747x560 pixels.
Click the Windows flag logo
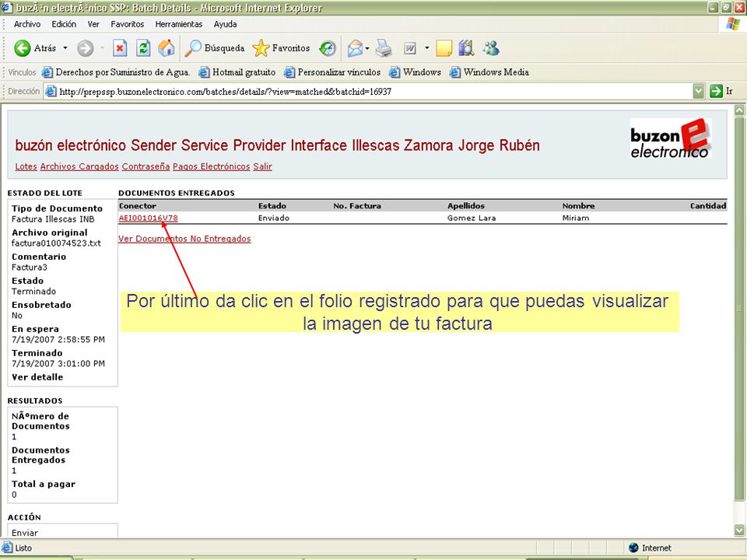tap(732, 24)
